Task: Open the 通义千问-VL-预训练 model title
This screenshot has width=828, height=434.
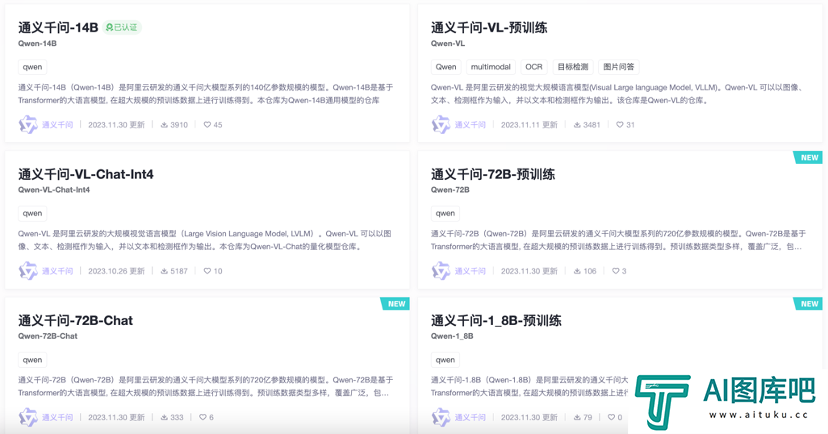Action: pyautogui.click(x=489, y=27)
